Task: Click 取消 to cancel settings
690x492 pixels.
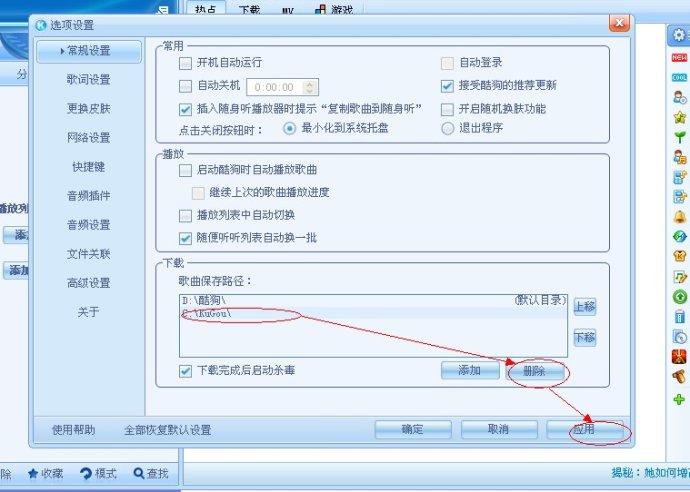Action: click(499, 430)
